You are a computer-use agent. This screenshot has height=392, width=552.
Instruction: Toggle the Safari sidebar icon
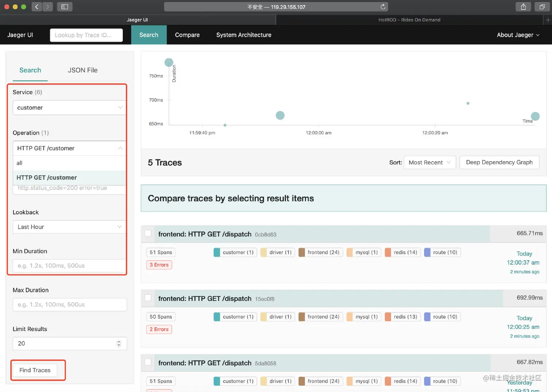[x=65, y=7]
